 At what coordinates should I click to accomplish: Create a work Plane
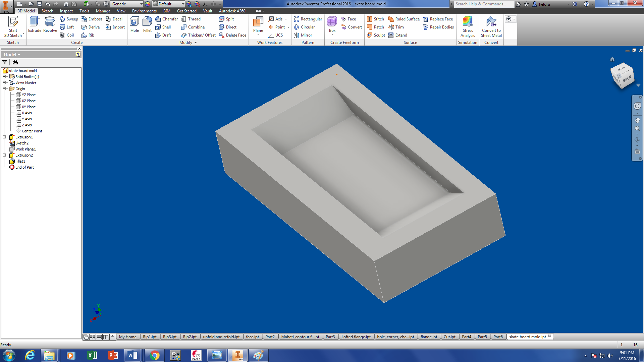258,25
